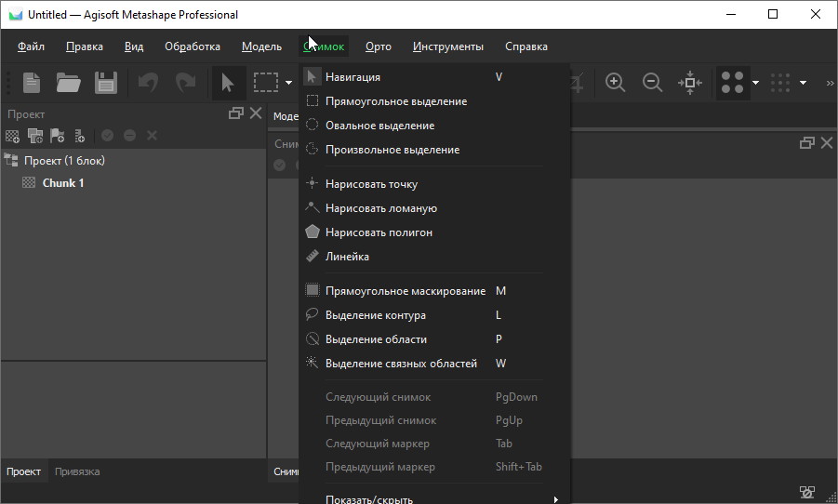Viewport: 838px width, 504px height.
Task: Click the Zoom out magnifier icon
Action: [653, 83]
